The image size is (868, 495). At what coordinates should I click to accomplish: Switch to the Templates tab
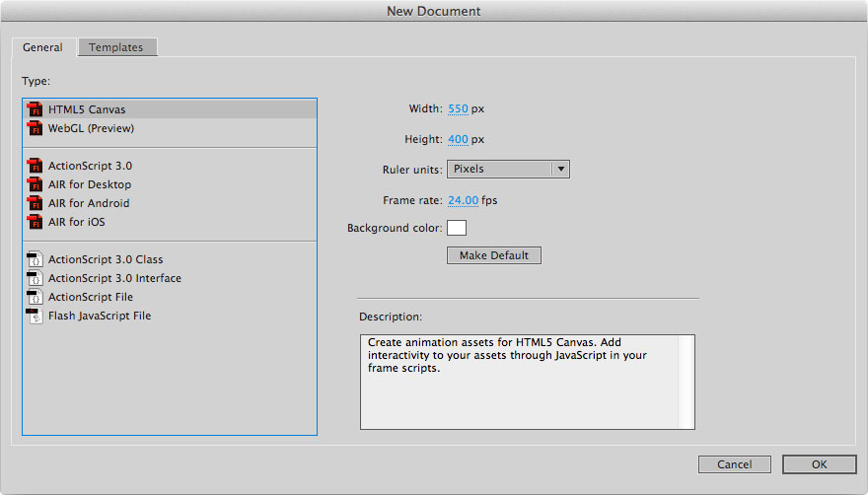(x=116, y=47)
